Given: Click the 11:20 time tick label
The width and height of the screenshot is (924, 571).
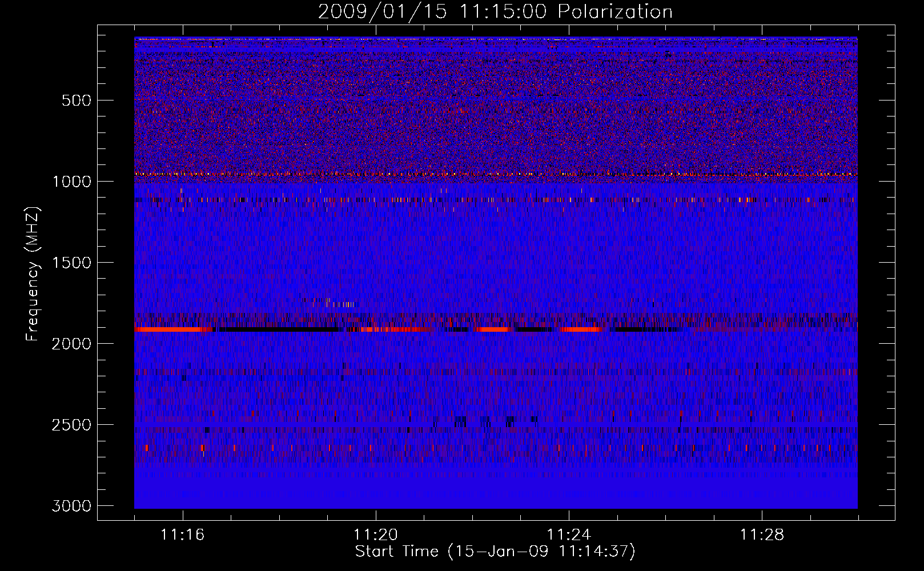Looking at the screenshot, I should pos(376,535).
